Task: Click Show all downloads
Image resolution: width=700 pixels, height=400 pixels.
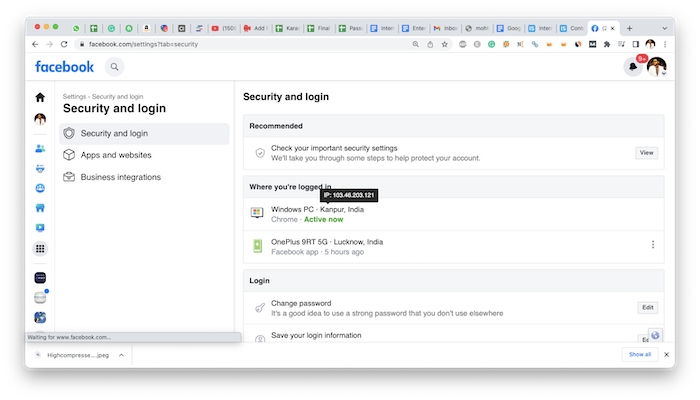Action: pos(640,354)
